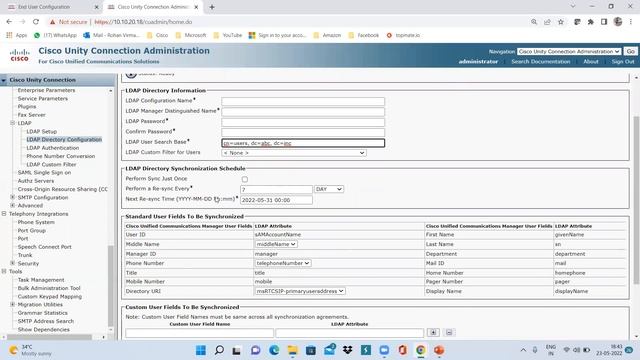The width and height of the screenshot is (640, 360).
Task: Open Dropbox from taskbar
Action: tap(347, 350)
